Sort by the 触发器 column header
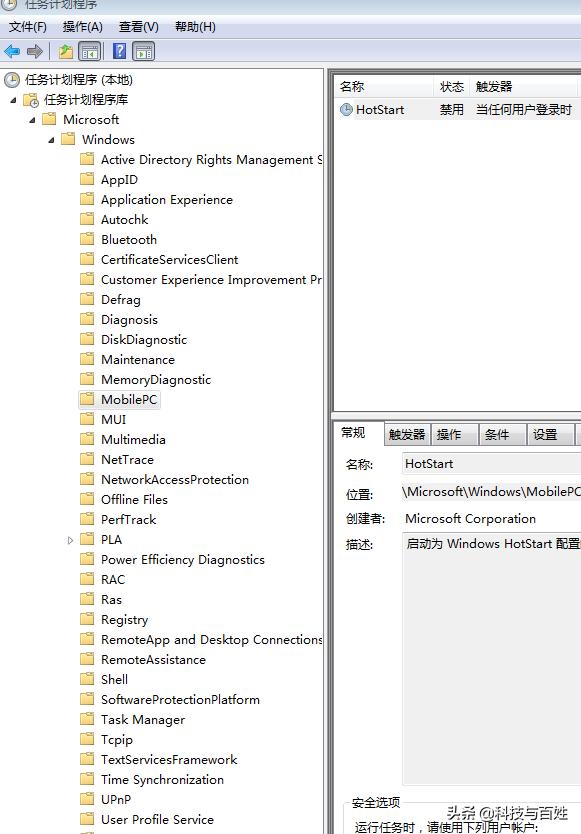 pyautogui.click(x=524, y=87)
